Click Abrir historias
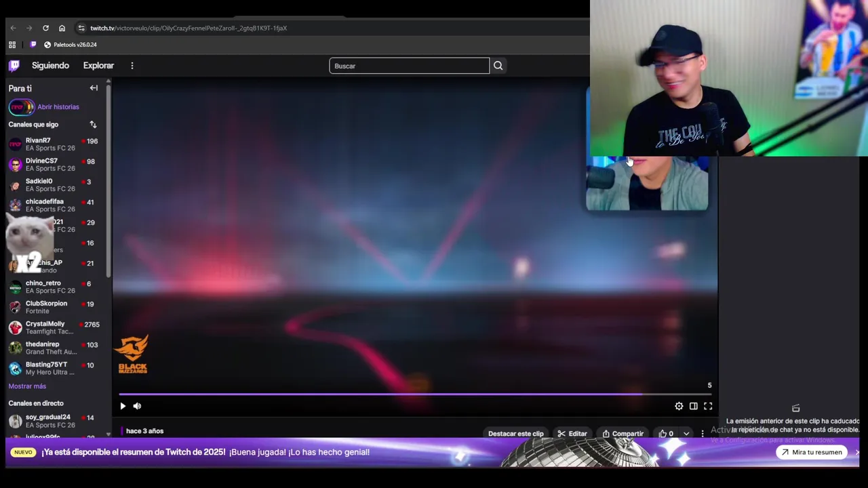 58,107
